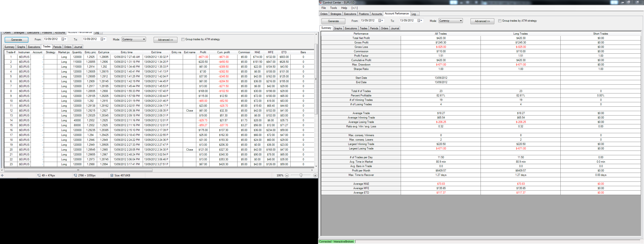The width and height of the screenshot is (644, 244).
Task: Switch to Trades sub-tab in Control Center
Action: tap(363, 28)
